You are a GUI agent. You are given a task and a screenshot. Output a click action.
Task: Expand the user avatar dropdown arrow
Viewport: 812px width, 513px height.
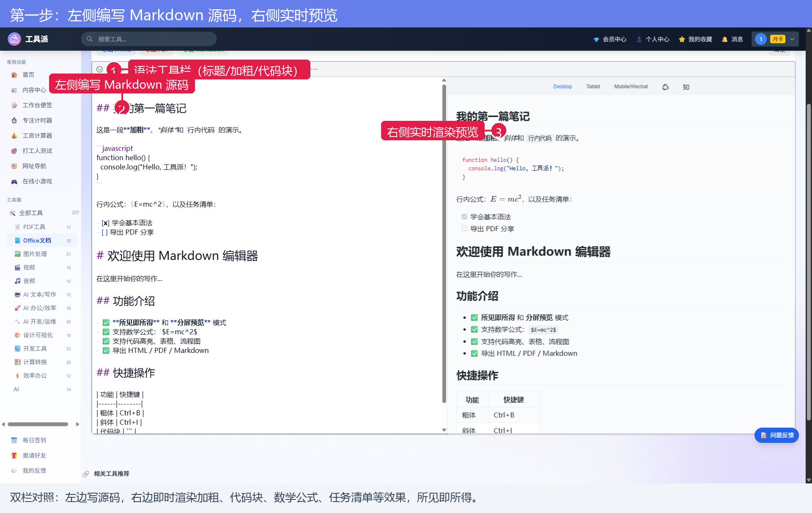tap(792, 39)
